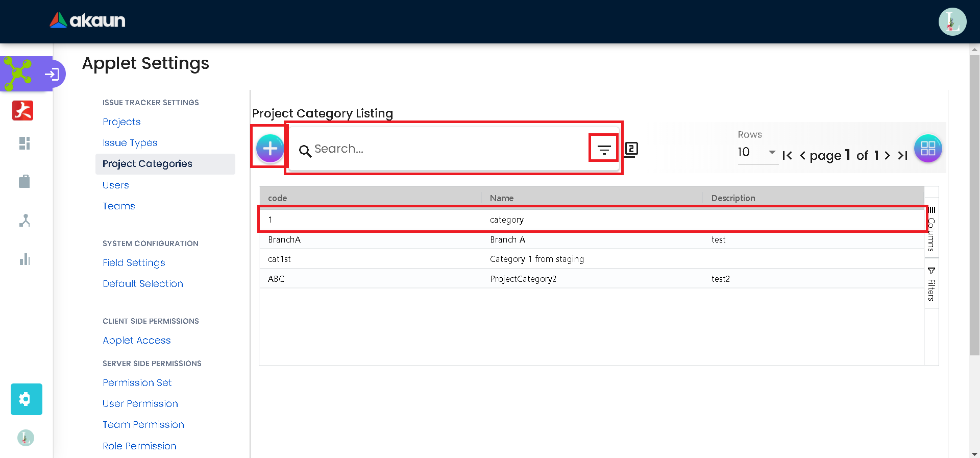Open the red running-figure applet icon
The width and height of the screenshot is (980, 458).
point(23,110)
